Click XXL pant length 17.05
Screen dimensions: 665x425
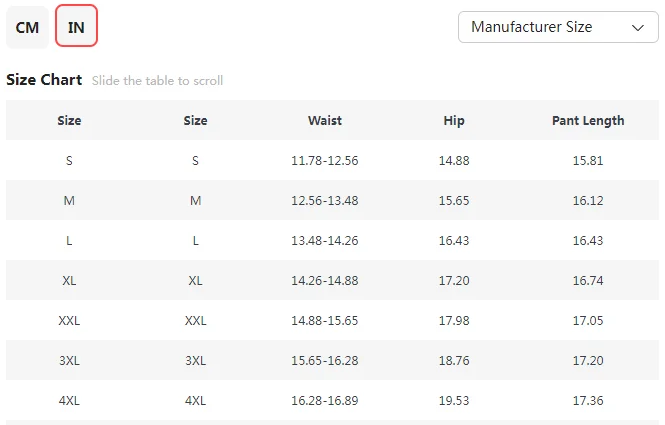(588, 320)
